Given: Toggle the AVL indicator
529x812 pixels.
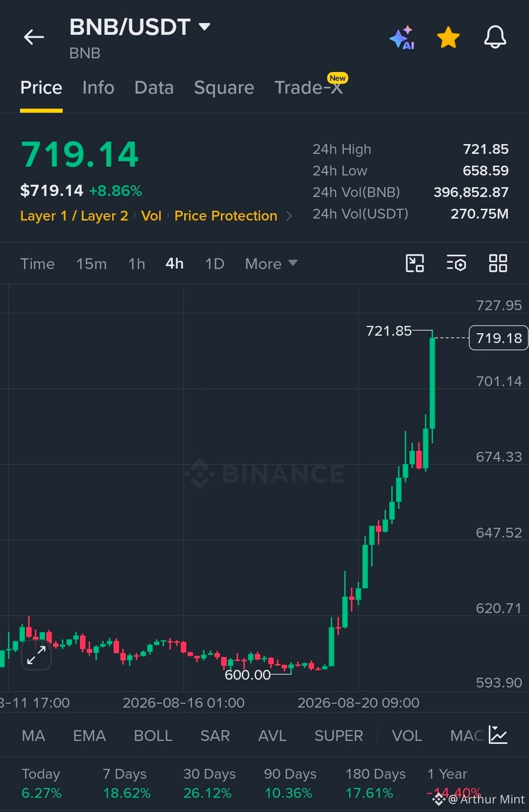Looking at the screenshot, I should click(x=272, y=736).
